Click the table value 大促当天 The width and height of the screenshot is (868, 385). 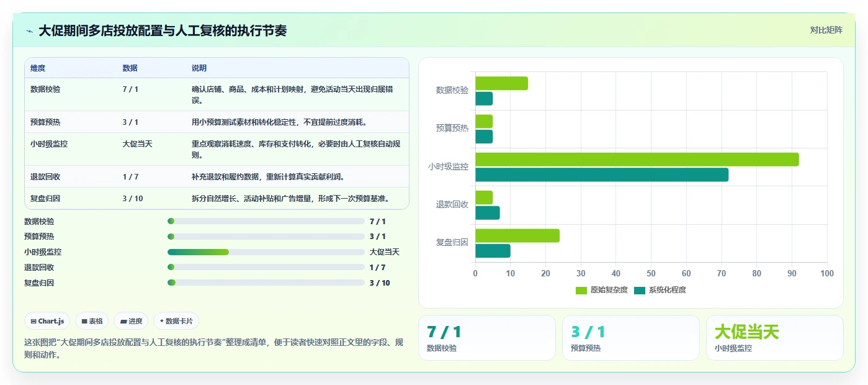click(x=137, y=143)
